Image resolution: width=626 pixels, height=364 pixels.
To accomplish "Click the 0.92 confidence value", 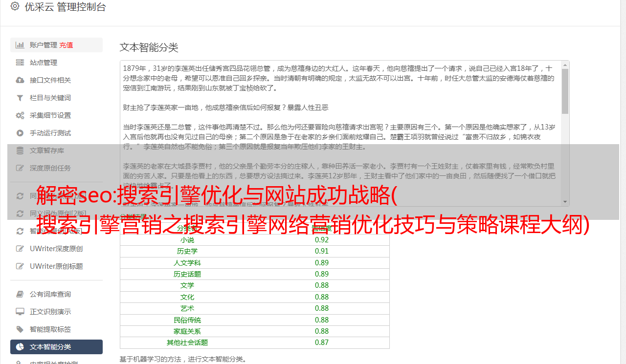I will tap(322, 240).
